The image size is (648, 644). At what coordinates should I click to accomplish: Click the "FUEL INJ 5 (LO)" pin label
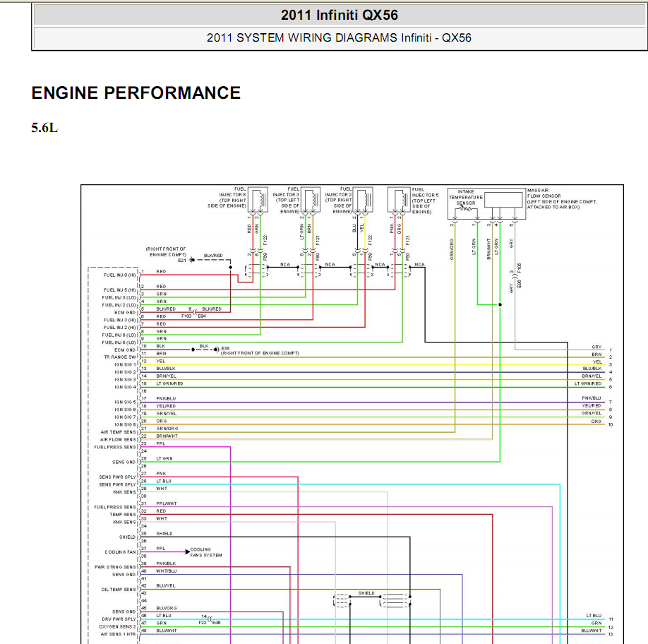tap(119, 342)
